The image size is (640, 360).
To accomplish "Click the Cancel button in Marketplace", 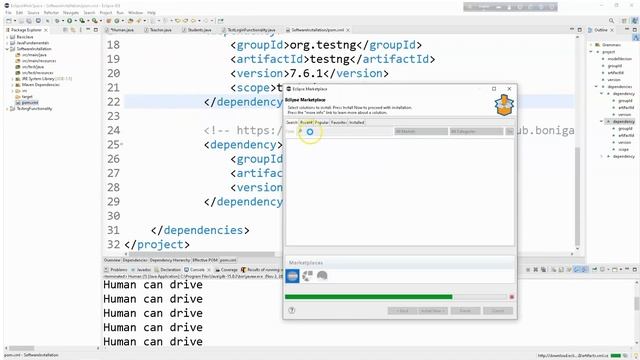I will click(x=498, y=311).
